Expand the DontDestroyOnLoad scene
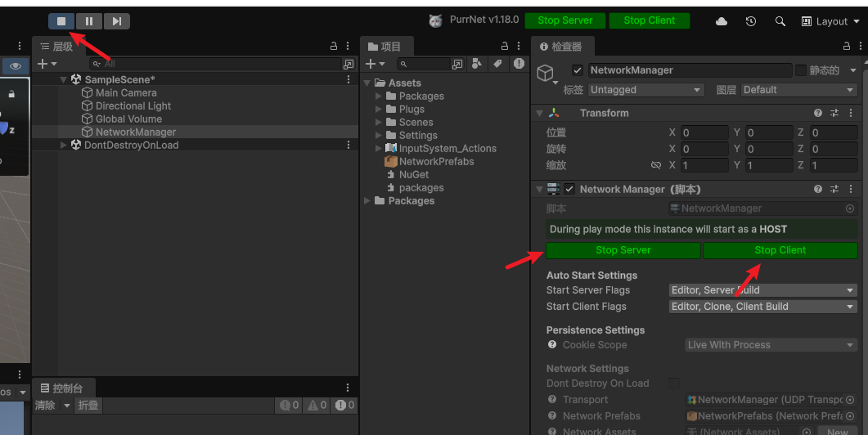This screenshot has width=868, height=435. [63, 145]
